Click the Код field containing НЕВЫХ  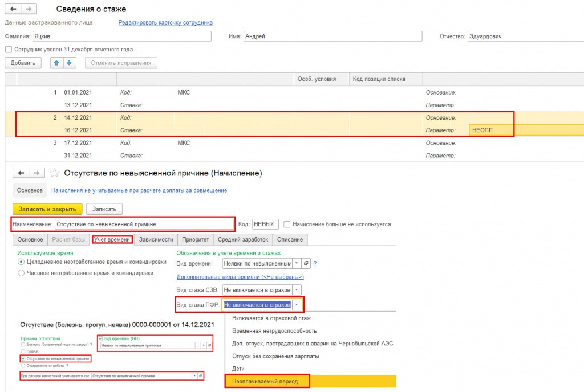pos(266,224)
